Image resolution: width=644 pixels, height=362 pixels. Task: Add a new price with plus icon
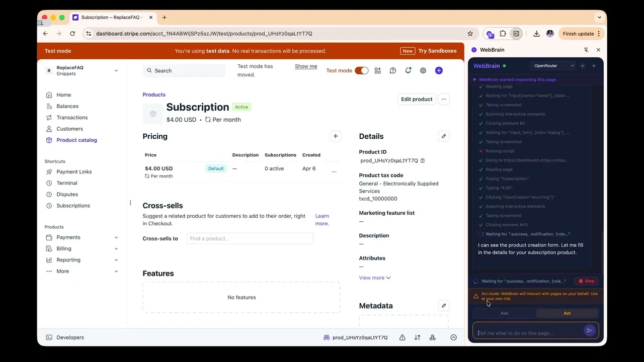(336, 136)
